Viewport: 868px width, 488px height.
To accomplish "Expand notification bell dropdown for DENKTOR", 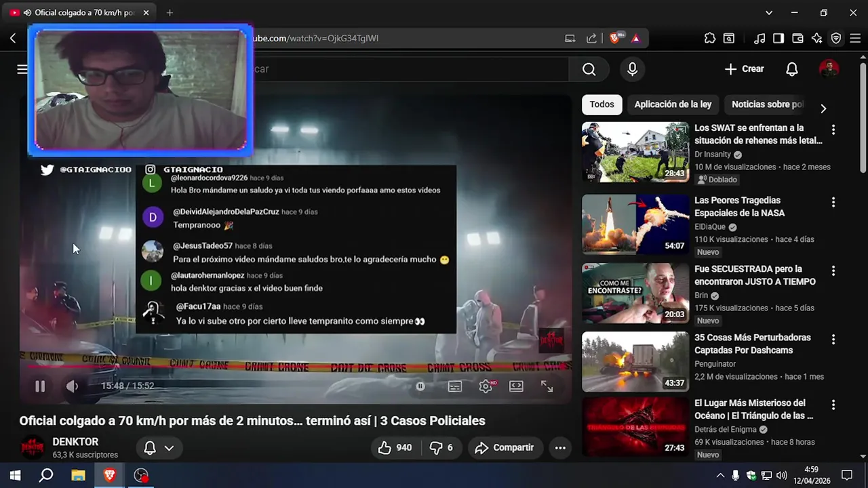I will pyautogui.click(x=159, y=447).
